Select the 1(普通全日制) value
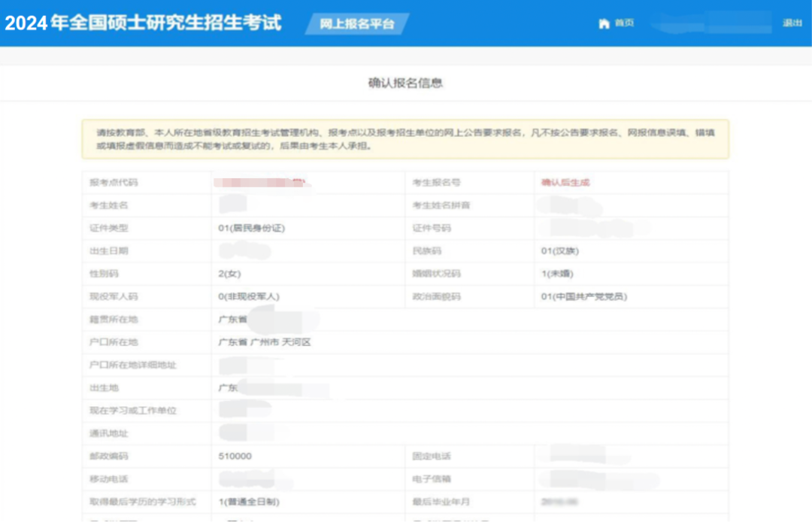The image size is (812, 522). coord(249,501)
